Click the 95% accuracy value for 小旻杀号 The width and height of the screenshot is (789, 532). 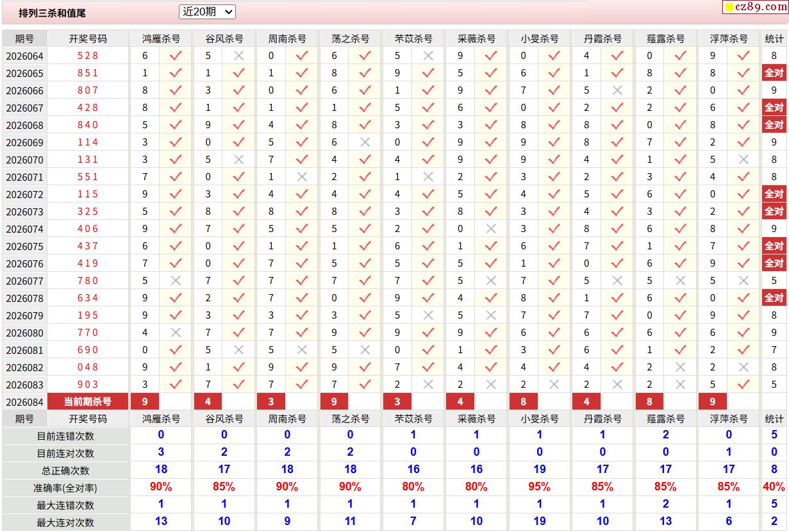pos(539,487)
